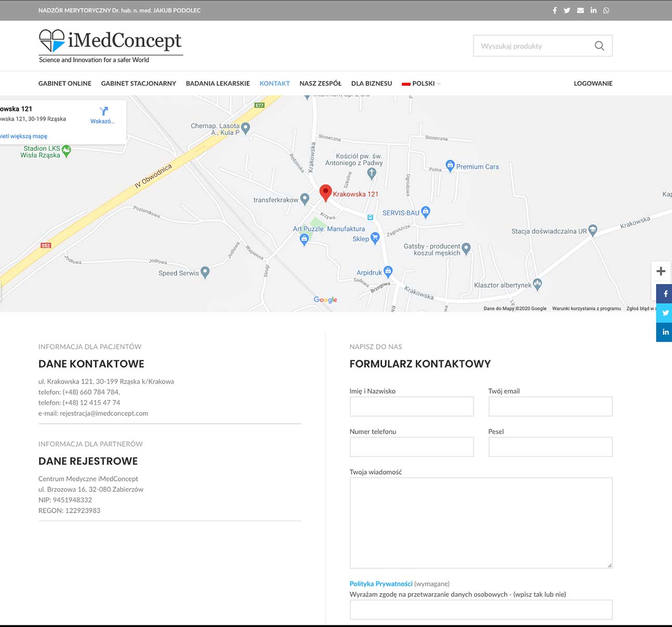Open the Polityka Prywatności link
This screenshot has height=627, width=672.
click(381, 584)
